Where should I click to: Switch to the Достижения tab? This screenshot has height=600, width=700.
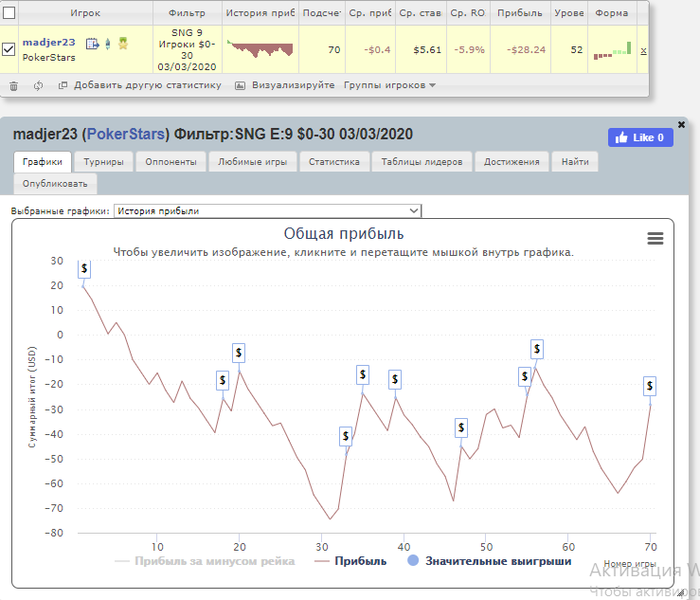tap(512, 162)
